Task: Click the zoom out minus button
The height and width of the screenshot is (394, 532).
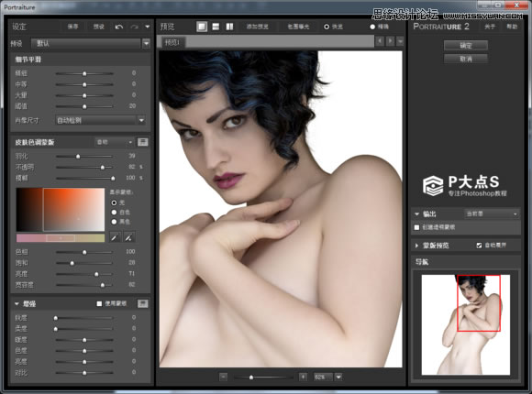Action: [223, 377]
